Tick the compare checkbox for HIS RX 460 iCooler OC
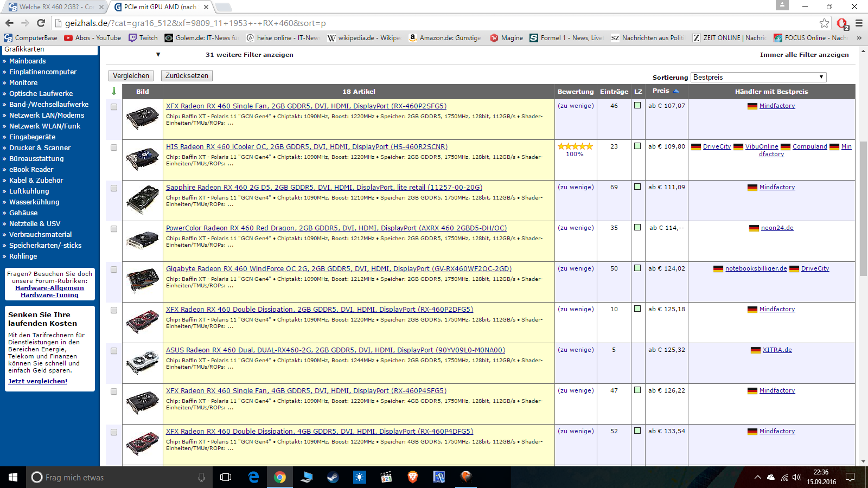 (114, 147)
